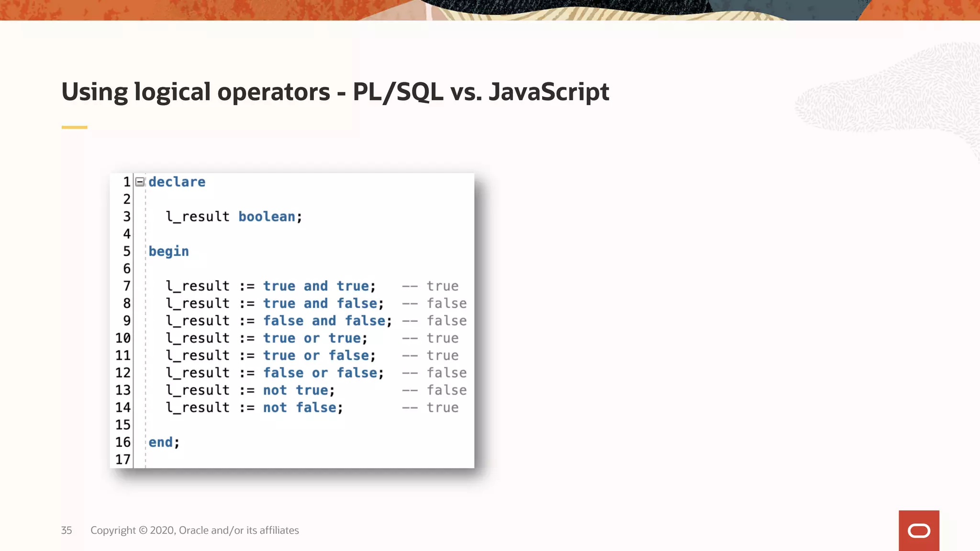Click the 'end;' keyword on line 16
Screen dimensions: 980x551
[x=164, y=442]
